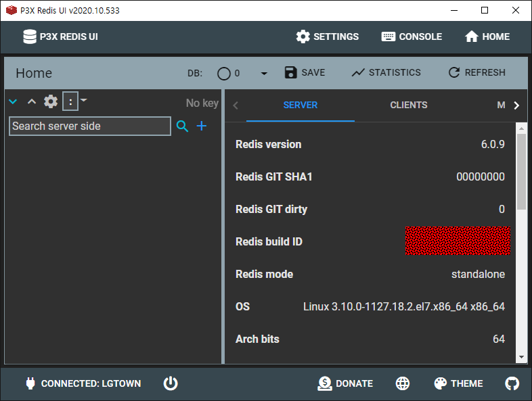
Task: Open the Donate link
Action: point(345,383)
